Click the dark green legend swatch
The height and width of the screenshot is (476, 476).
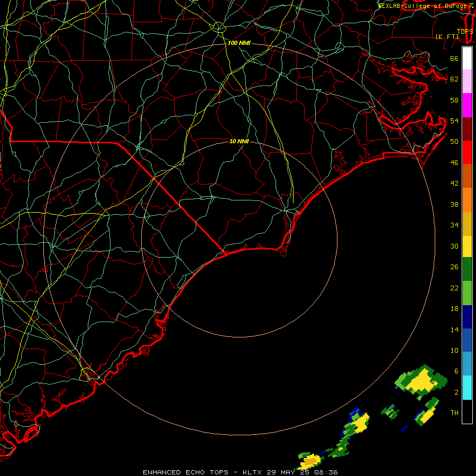pyautogui.click(x=467, y=269)
